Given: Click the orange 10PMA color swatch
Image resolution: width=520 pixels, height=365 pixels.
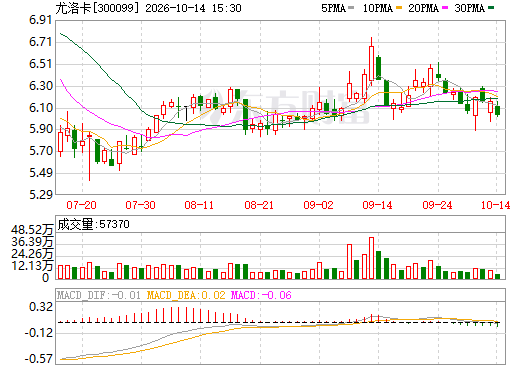Looking at the screenshot, I should tap(399, 7).
